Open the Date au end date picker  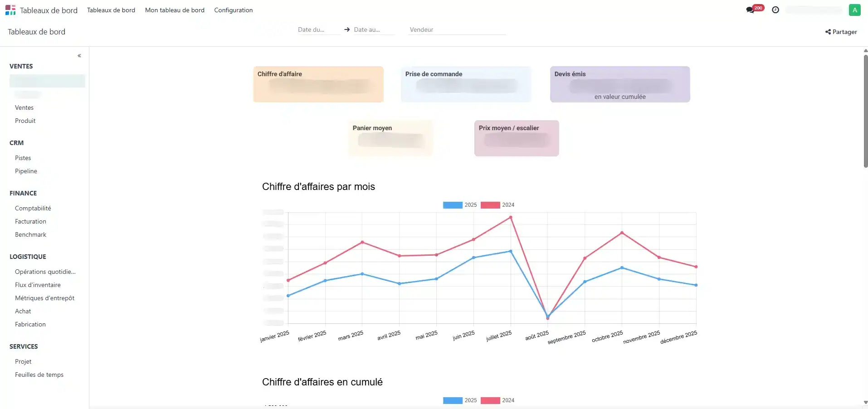[x=373, y=30]
